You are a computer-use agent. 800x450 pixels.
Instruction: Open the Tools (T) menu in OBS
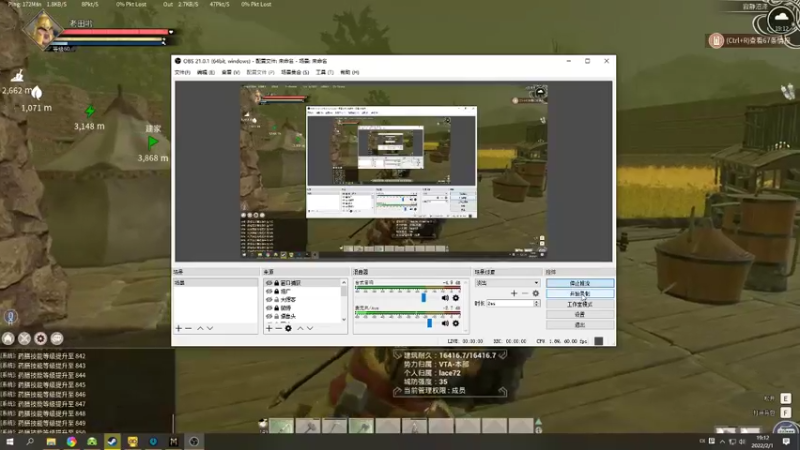click(324, 72)
